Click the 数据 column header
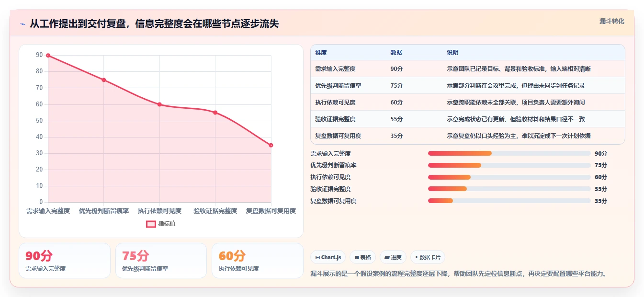The width and height of the screenshot is (644, 297). point(396,52)
